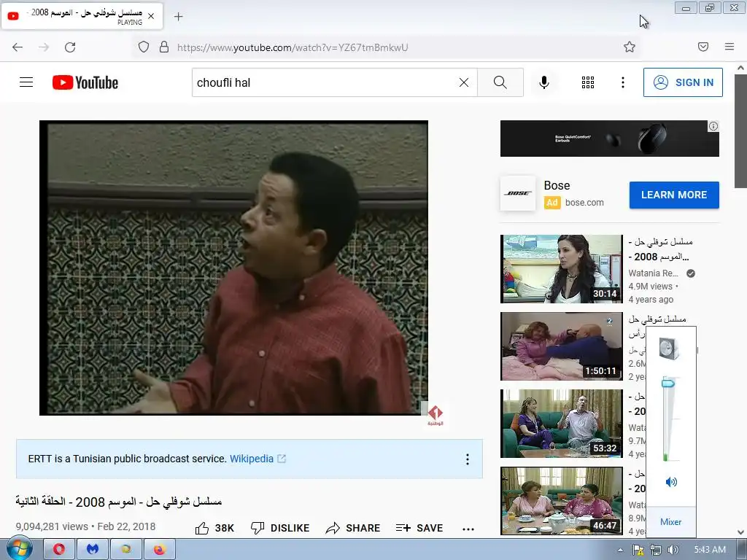Open a new browser tab
747x560 pixels.
178,17
